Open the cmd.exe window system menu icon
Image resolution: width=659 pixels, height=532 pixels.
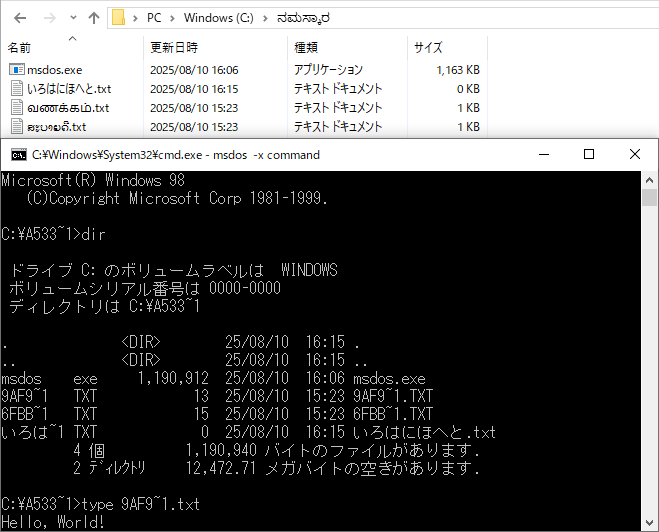19,155
